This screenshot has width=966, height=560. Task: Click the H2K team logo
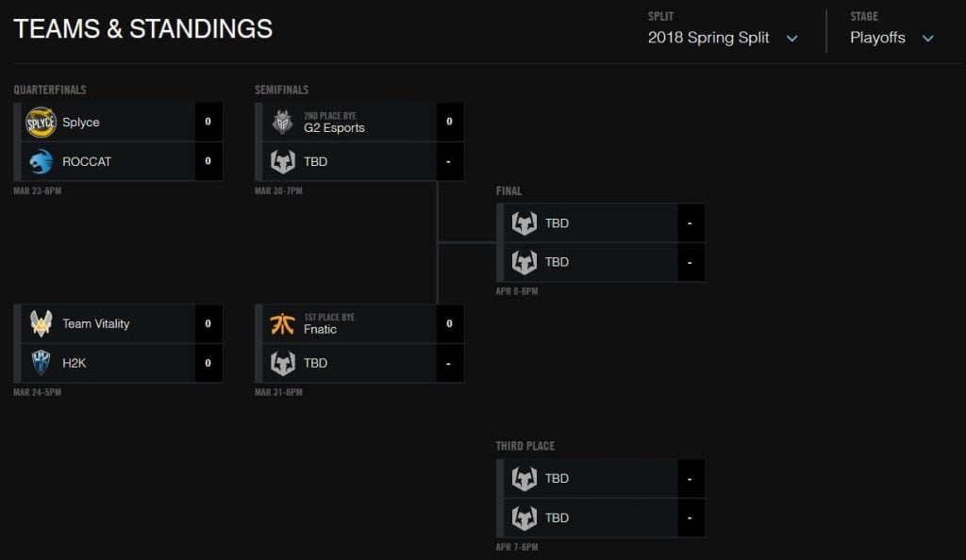click(x=40, y=363)
